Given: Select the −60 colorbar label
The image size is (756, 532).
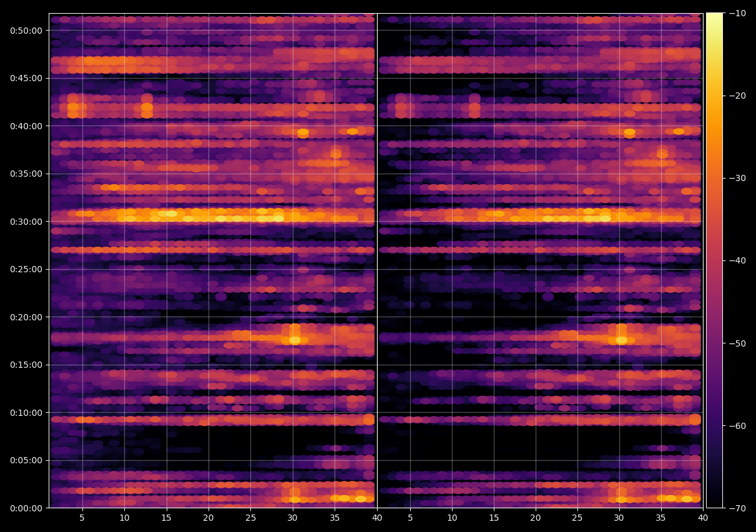Looking at the screenshot, I should tap(737, 426).
